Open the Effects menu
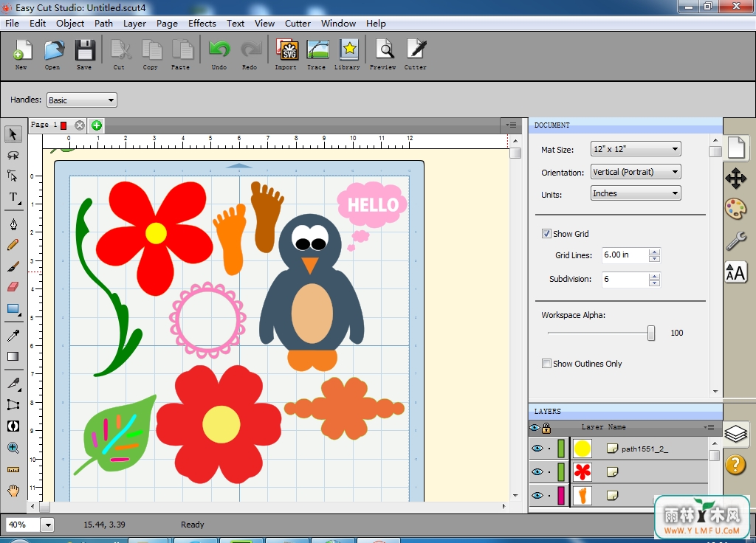This screenshot has height=543, width=756. click(202, 23)
